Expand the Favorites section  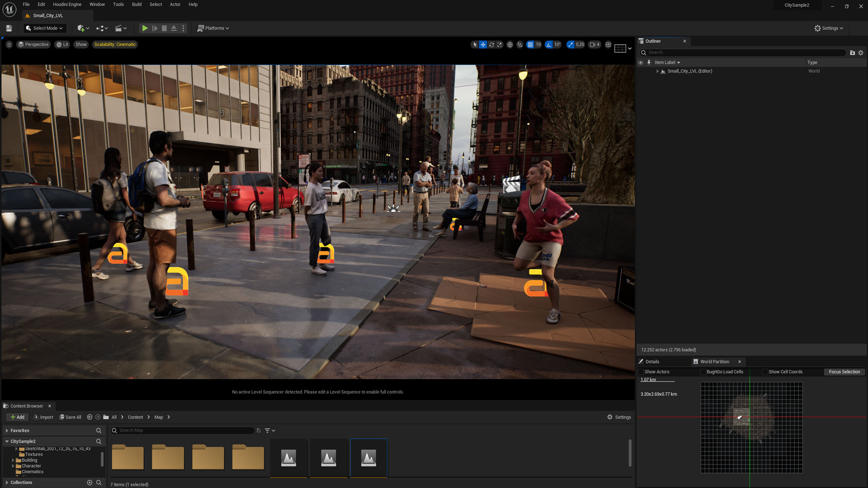(x=7, y=431)
